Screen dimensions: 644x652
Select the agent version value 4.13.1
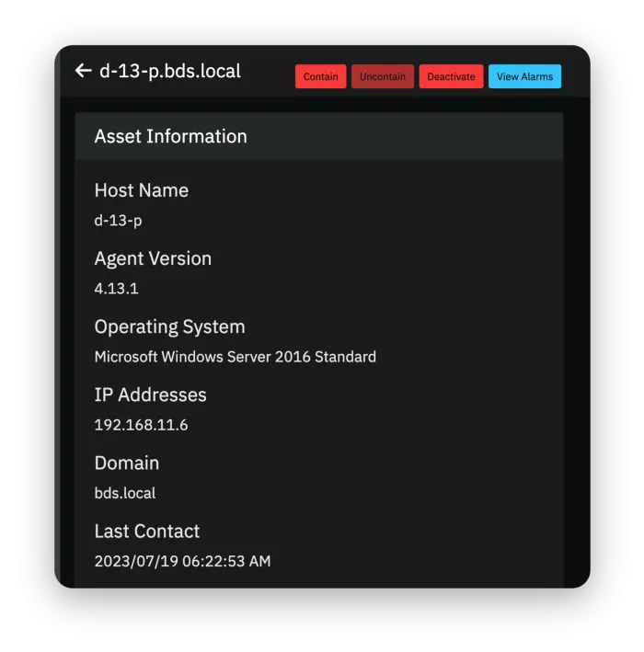click(x=116, y=289)
